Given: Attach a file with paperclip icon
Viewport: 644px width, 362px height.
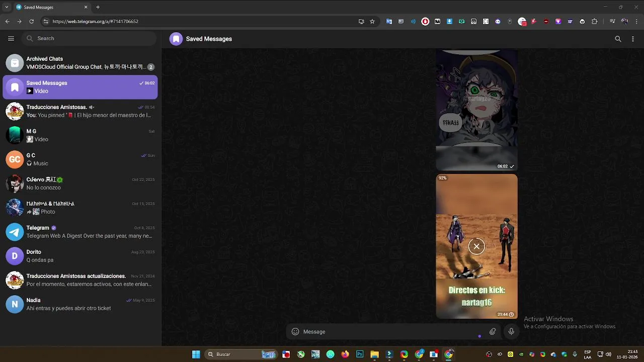Looking at the screenshot, I should tap(493, 331).
